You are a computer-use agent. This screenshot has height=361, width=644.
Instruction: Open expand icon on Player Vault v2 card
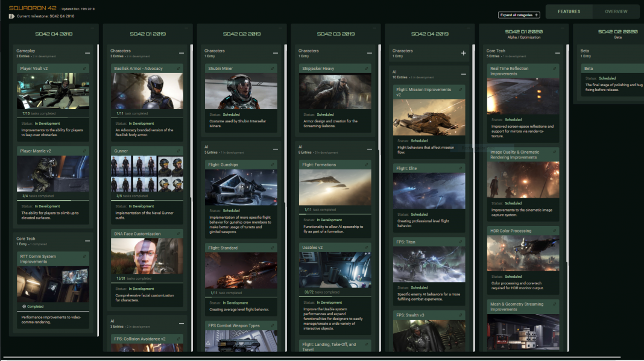[x=84, y=69]
